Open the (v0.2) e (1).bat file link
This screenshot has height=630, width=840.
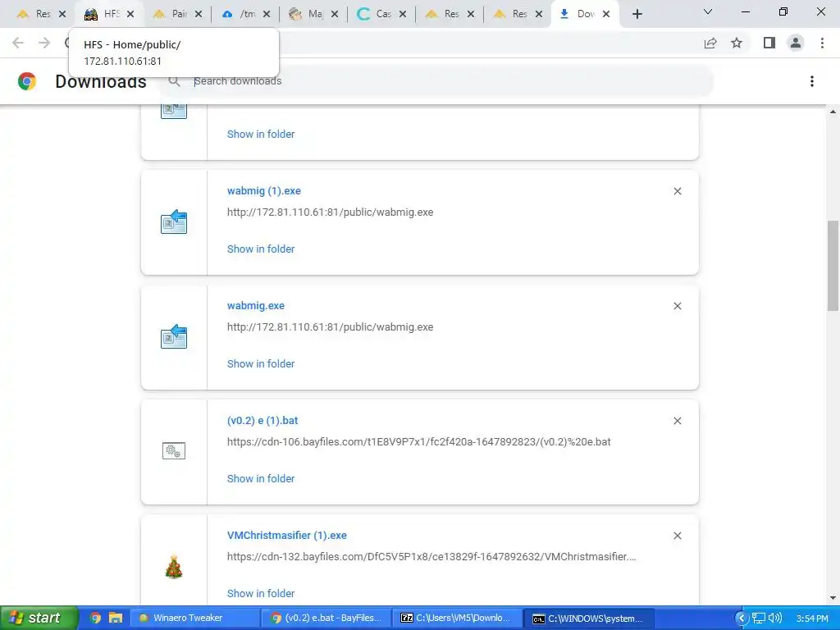pyautogui.click(x=262, y=421)
